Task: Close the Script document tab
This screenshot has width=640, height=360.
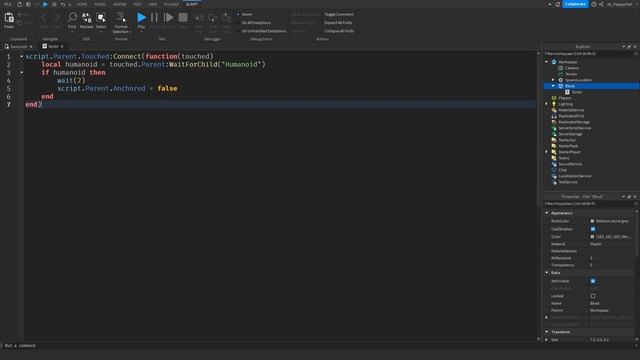Action: 62,47
